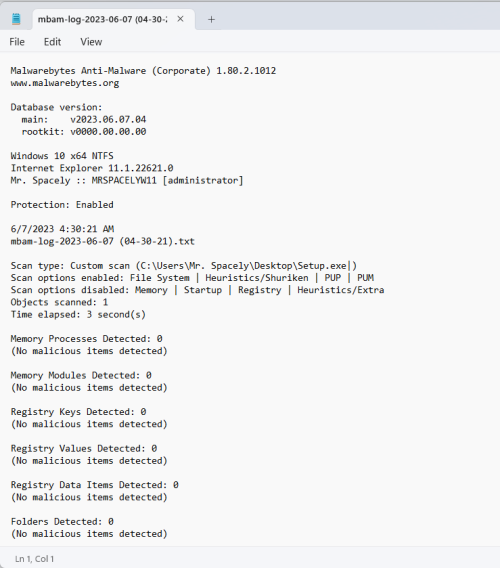Screen dimensions: 500x568
Task: Open the View menu
Action: (91, 42)
